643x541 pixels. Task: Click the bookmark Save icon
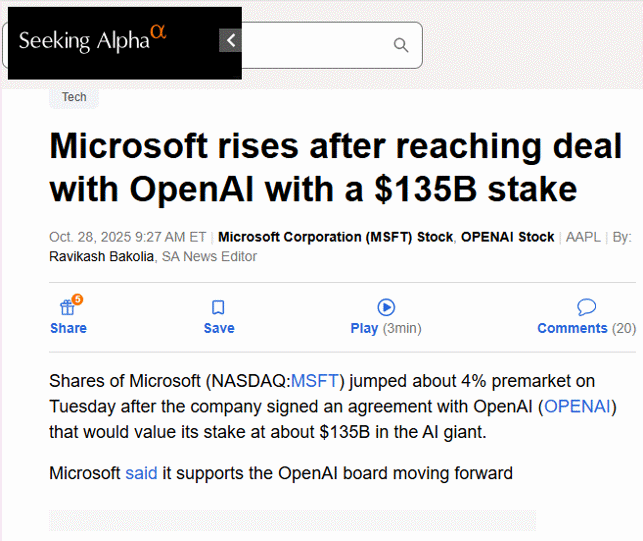[218, 307]
